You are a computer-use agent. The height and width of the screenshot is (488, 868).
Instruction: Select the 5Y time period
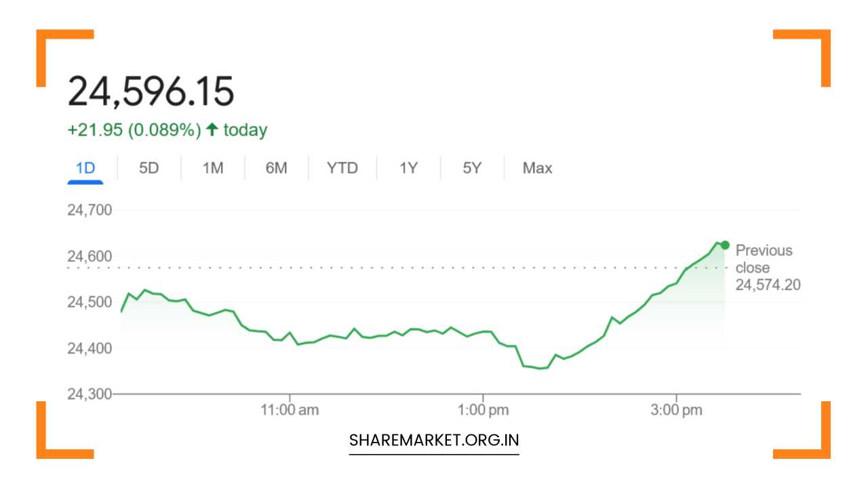472,167
